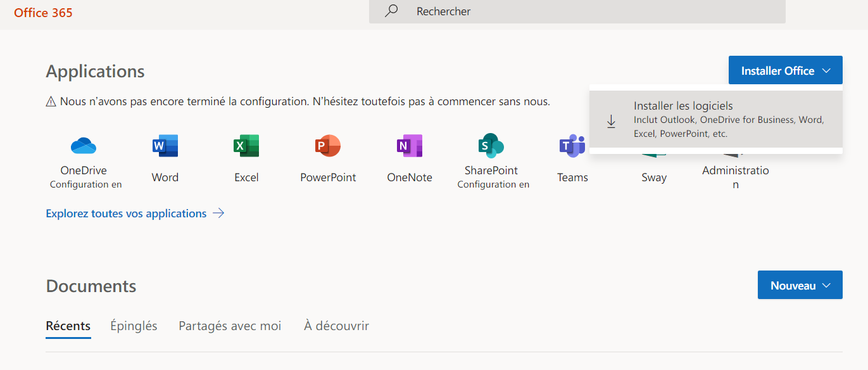Viewport: 868px width, 370px height.
Task: Select the À découvrir tab
Action: [336, 326]
